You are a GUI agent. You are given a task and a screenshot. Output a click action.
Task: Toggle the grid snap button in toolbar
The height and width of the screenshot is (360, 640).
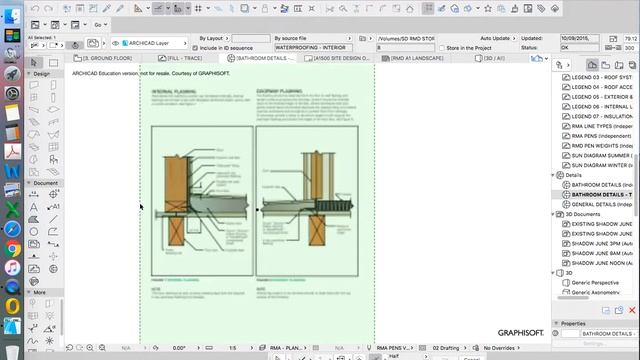198,9
